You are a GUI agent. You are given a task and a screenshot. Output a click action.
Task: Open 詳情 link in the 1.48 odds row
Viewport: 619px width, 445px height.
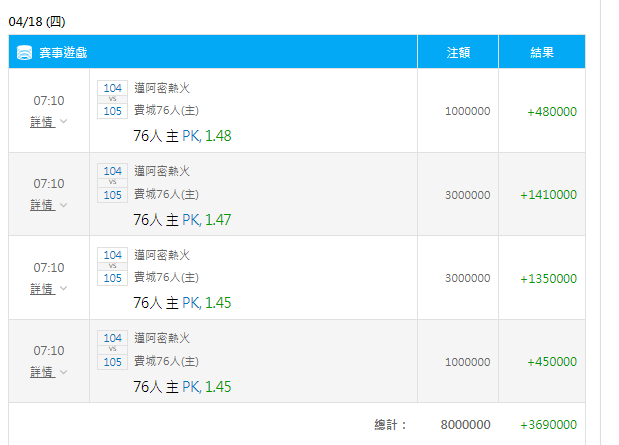coord(42,122)
